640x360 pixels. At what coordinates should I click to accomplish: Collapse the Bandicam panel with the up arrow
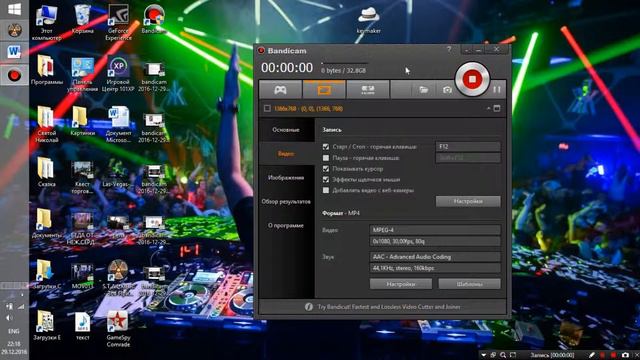pyautogui.click(x=488, y=109)
